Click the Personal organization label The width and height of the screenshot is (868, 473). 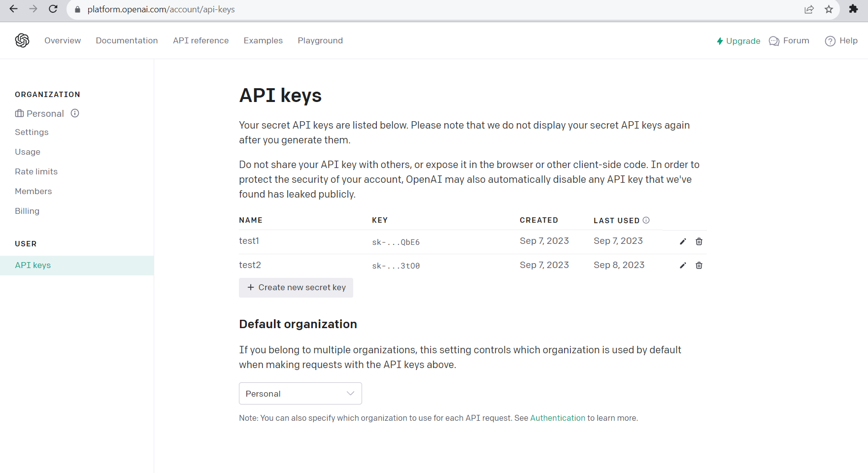(45, 113)
